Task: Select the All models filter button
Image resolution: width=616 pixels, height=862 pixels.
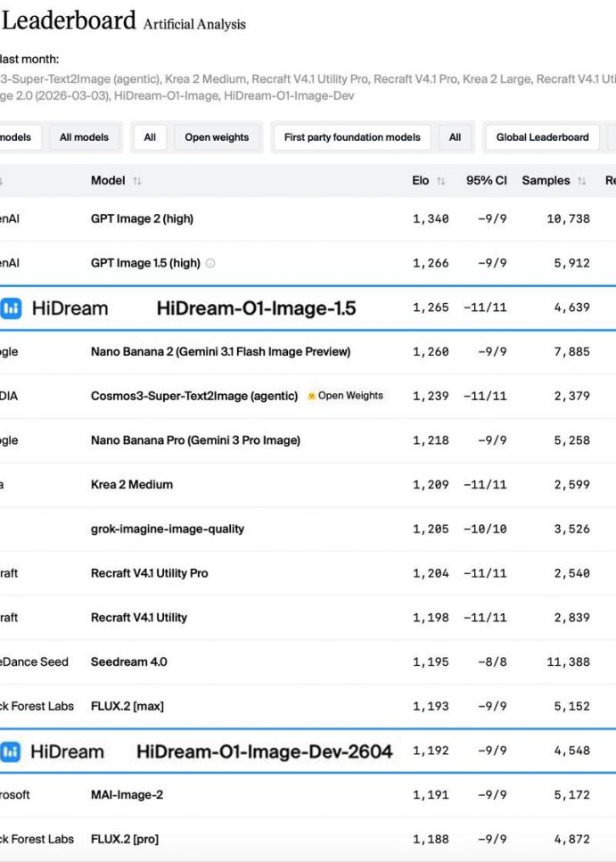Action: [x=84, y=137]
